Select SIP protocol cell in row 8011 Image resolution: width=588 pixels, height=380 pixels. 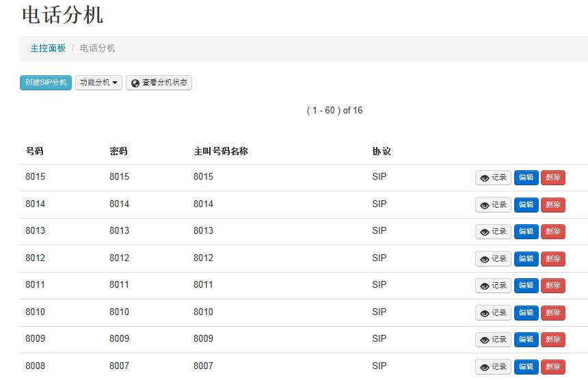click(379, 284)
